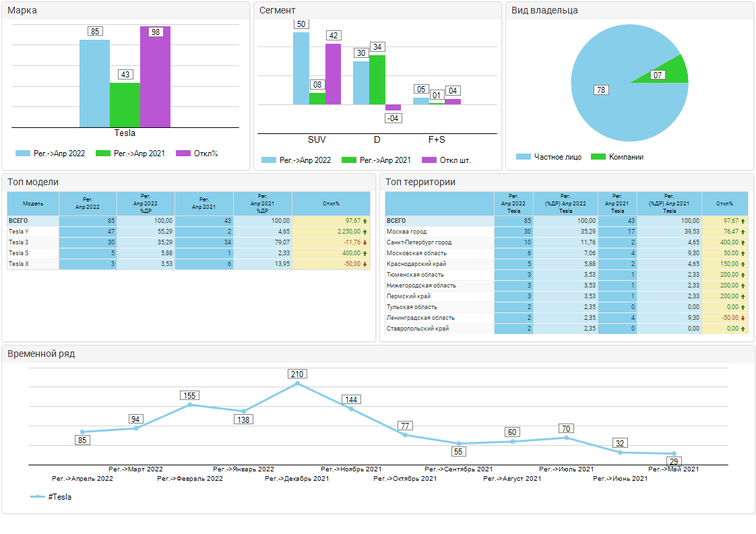Click red down arrow in Ленинградская область row
Viewport: 756px width, 534px height.
click(743, 318)
